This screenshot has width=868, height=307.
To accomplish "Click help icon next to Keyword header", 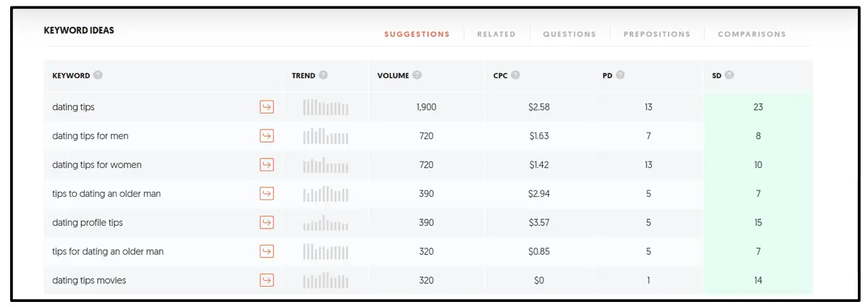I will pos(98,75).
